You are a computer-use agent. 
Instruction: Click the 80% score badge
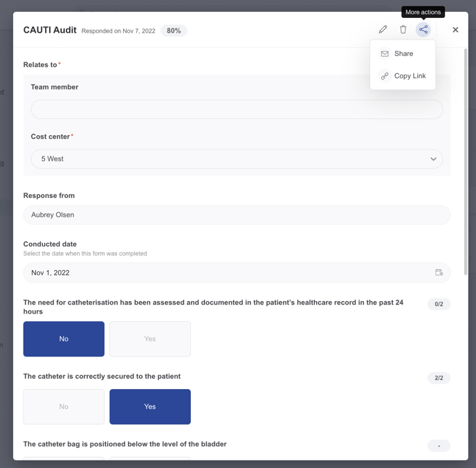[174, 30]
